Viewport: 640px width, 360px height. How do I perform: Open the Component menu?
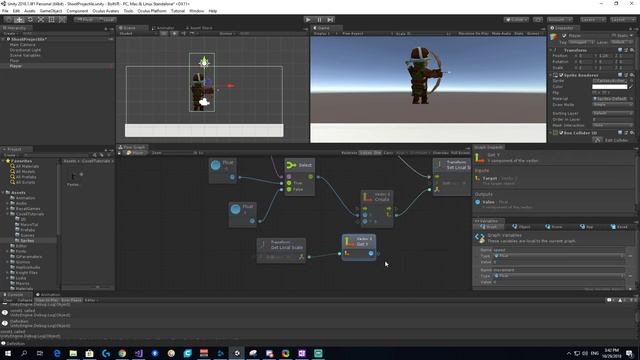(x=77, y=11)
